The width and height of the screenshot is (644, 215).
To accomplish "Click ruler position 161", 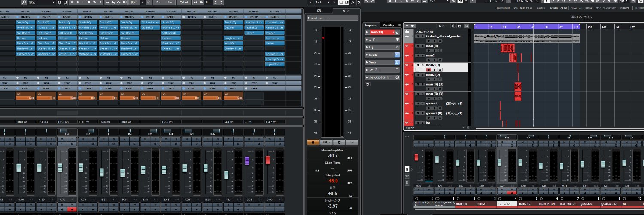I will [618, 27].
